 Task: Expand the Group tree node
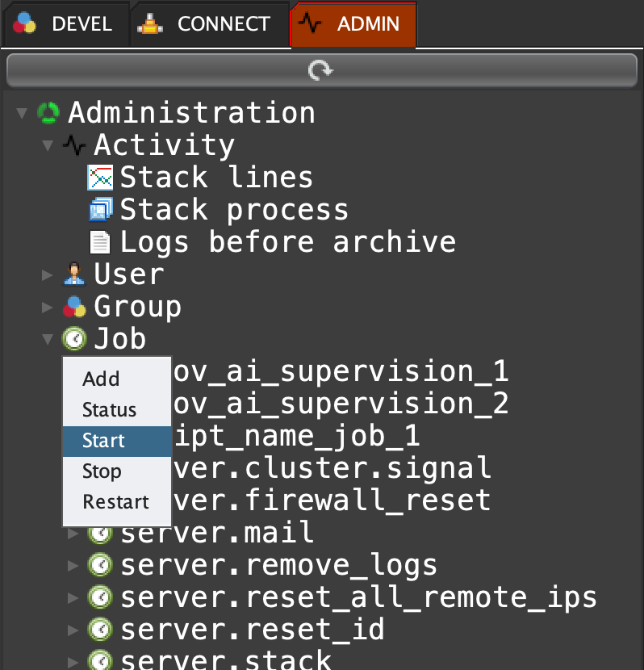point(48,308)
